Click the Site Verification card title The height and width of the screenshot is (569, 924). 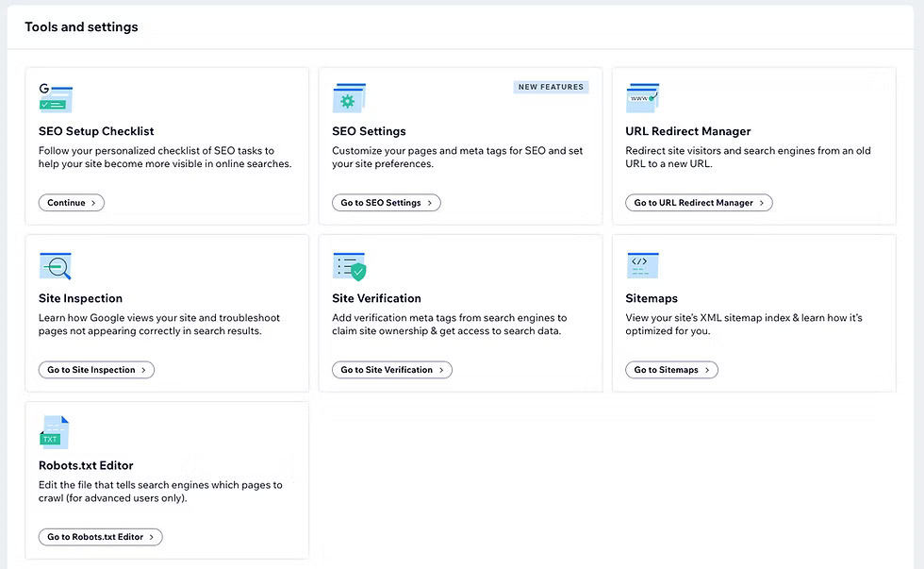point(376,298)
